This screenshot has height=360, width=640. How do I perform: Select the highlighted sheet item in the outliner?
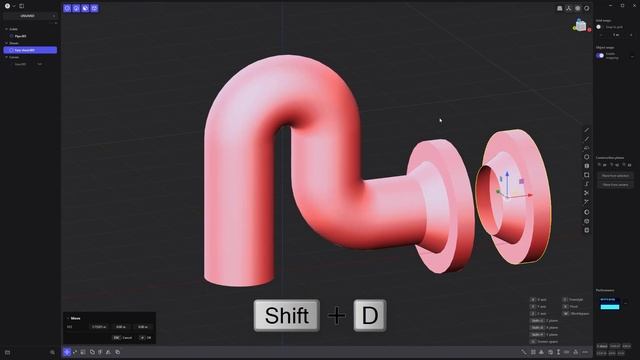pos(30,50)
